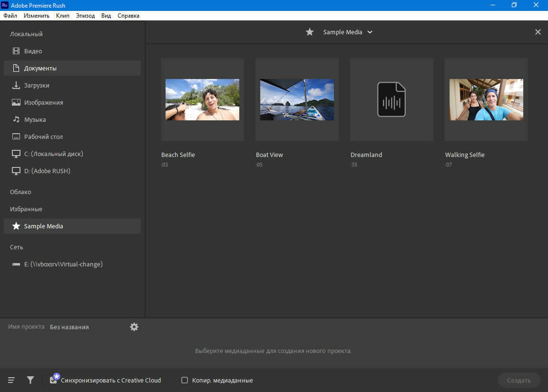The height and width of the screenshot is (392, 548).
Task: Open the Файл menu
Action: [10, 16]
